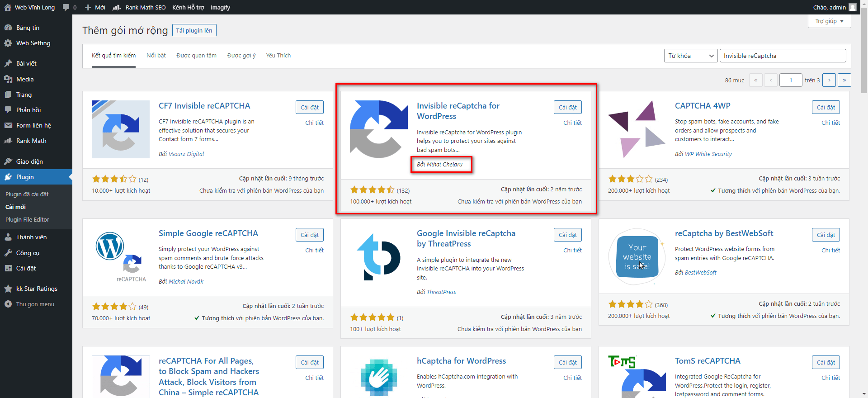Open Plugin File Editor submenu item
This screenshot has height=398, width=868.
[27, 219]
